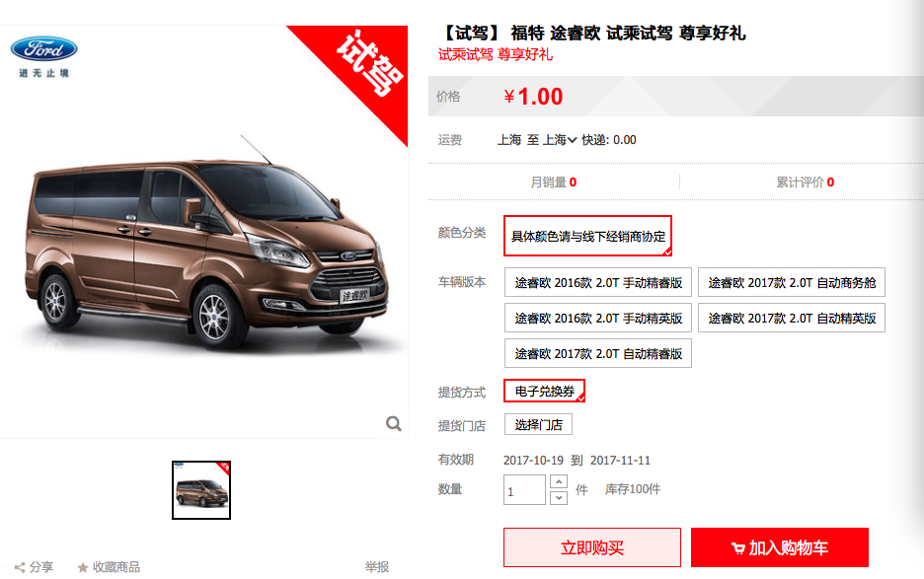Image resolution: width=924 pixels, height=579 pixels.
Task: Toggle the 电子兑换券 pickup method
Action: [544, 392]
